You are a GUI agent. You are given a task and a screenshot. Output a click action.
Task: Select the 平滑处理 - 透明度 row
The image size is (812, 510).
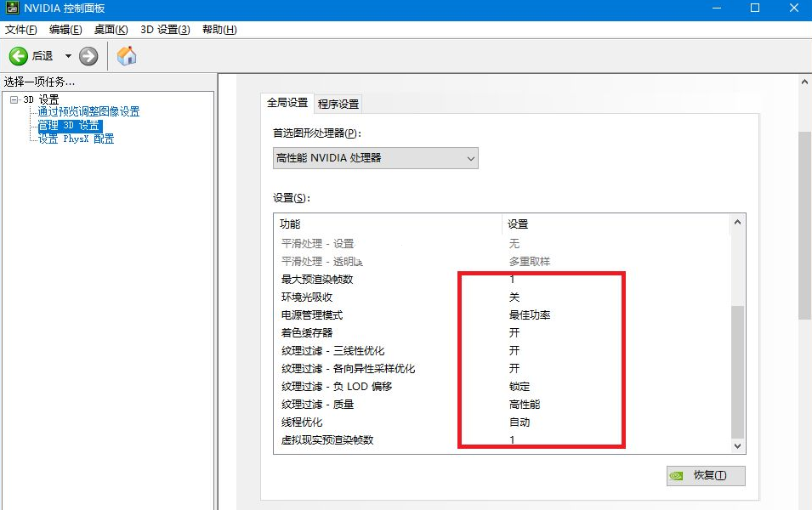[502, 262]
